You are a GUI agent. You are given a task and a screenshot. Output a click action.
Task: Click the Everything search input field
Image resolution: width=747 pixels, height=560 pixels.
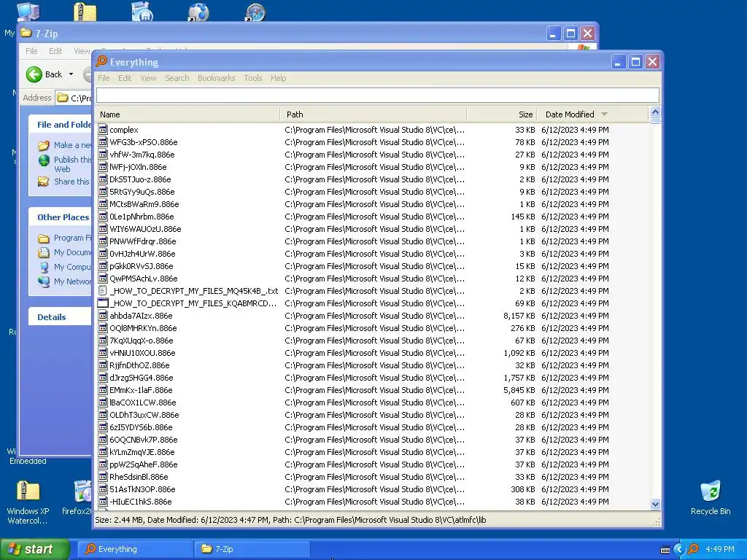pos(378,96)
